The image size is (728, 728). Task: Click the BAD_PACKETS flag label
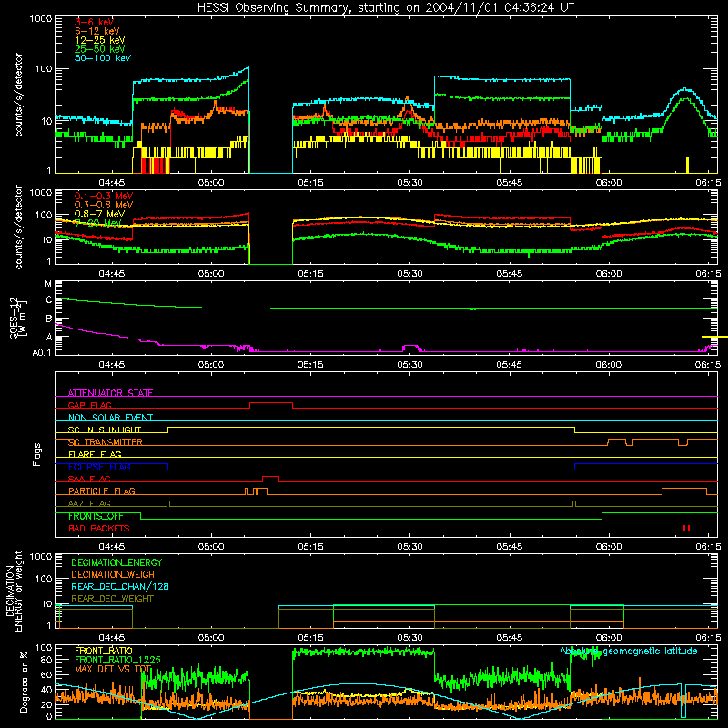click(x=99, y=528)
